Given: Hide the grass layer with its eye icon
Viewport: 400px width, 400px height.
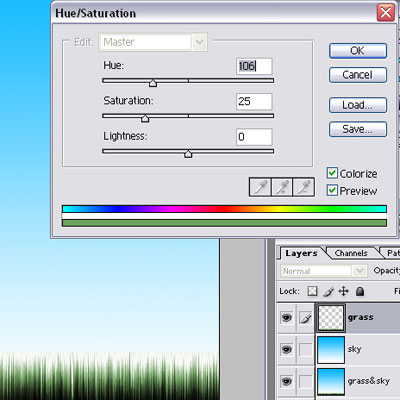Looking at the screenshot, I should (x=286, y=317).
